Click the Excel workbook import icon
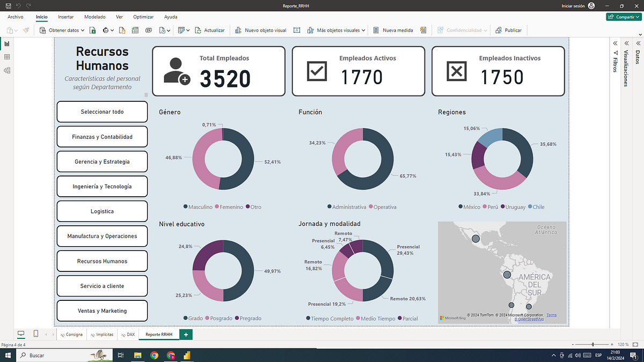 (92, 31)
